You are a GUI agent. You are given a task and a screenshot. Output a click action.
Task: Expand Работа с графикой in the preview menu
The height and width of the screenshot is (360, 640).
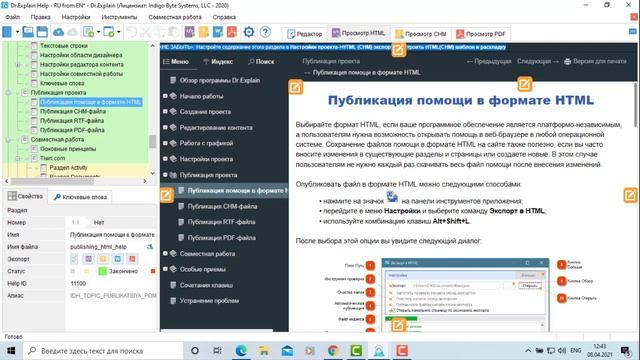(x=165, y=143)
